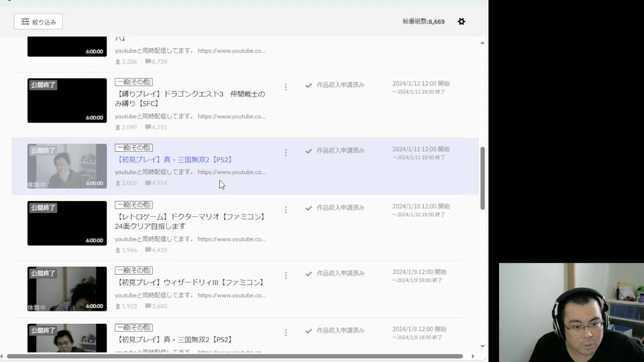Click the 2024/1/10 12:00 開始 date text

[421, 206]
